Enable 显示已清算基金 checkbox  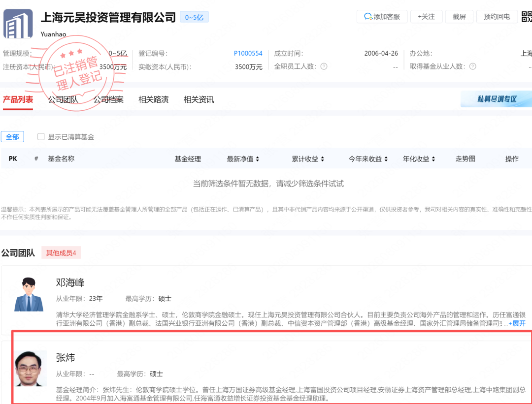pos(41,137)
